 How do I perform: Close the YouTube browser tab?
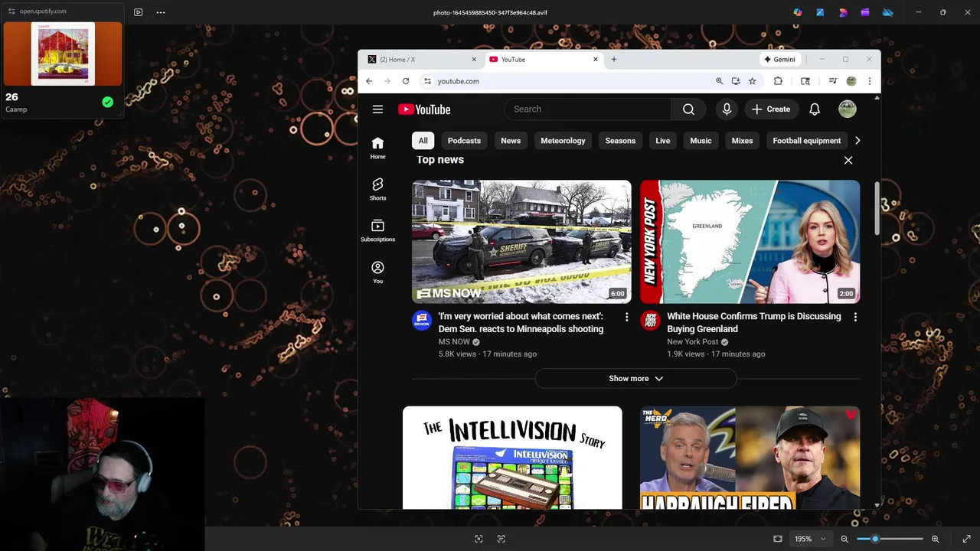[595, 60]
